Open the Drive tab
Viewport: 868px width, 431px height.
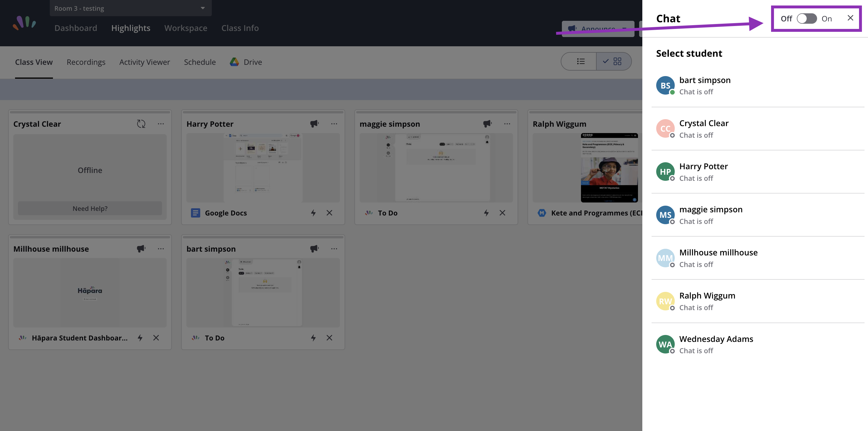pos(246,62)
